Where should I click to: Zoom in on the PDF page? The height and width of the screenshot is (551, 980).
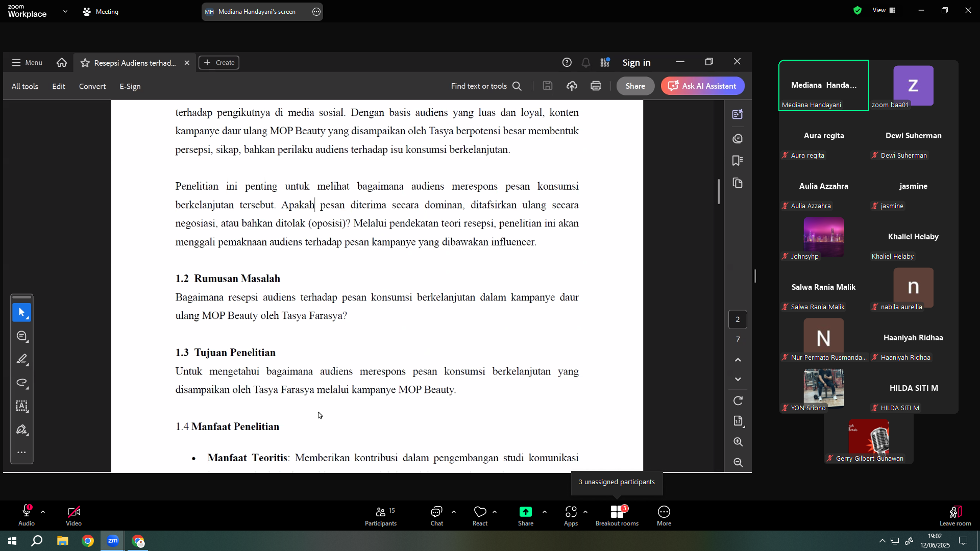pos(738,442)
